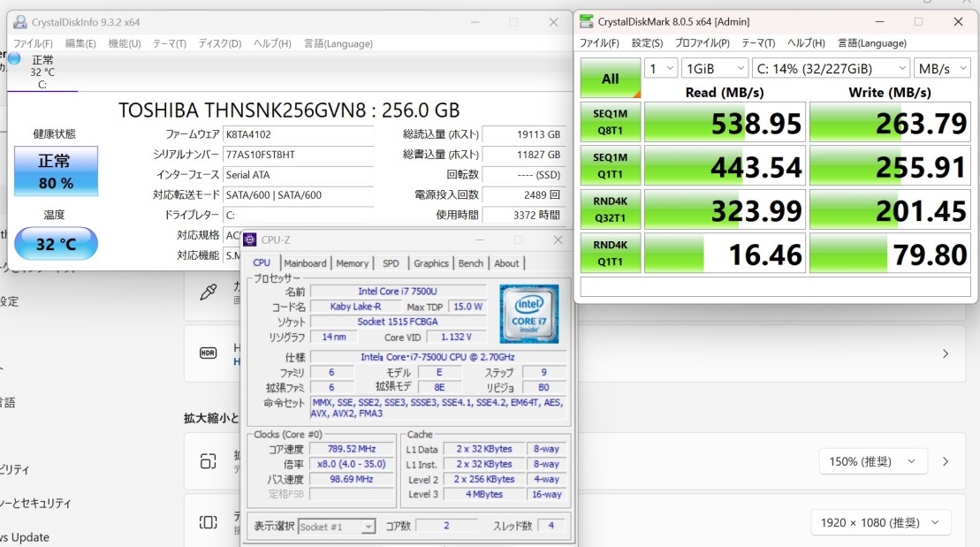Switch to the Mainboard tab in CPU-Z
This screenshot has width=980, height=547.
305,263
